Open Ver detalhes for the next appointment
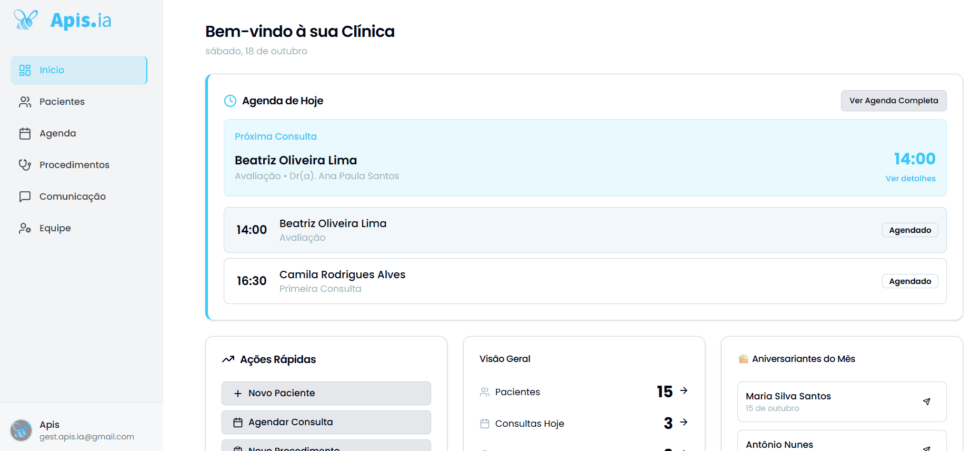 pos(911,178)
